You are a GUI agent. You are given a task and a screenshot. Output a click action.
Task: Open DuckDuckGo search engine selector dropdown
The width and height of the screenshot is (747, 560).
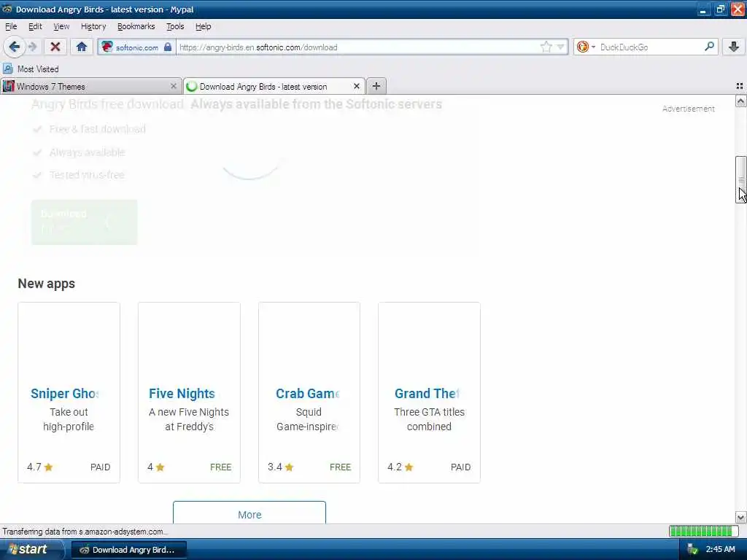click(586, 47)
